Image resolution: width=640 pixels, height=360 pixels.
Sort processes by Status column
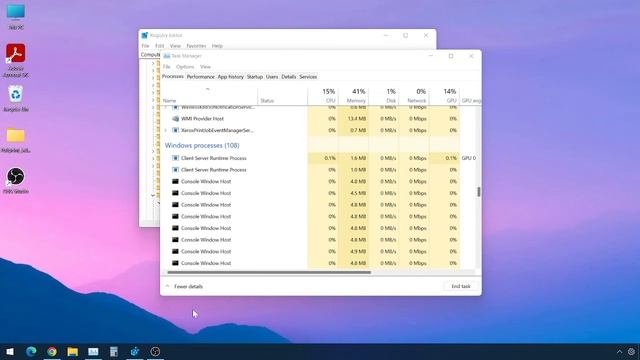coord(283,96)
